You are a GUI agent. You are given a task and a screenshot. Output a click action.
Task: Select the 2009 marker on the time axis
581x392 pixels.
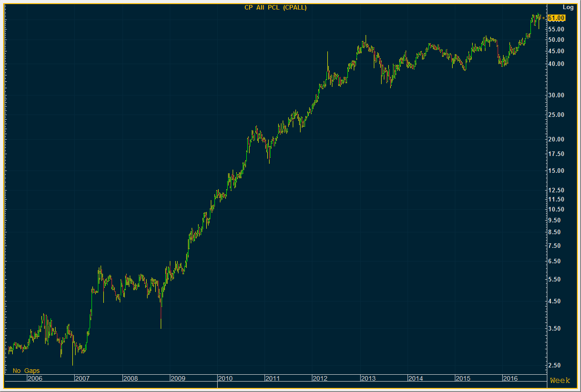pyautogui.click(x=178, y=378)
